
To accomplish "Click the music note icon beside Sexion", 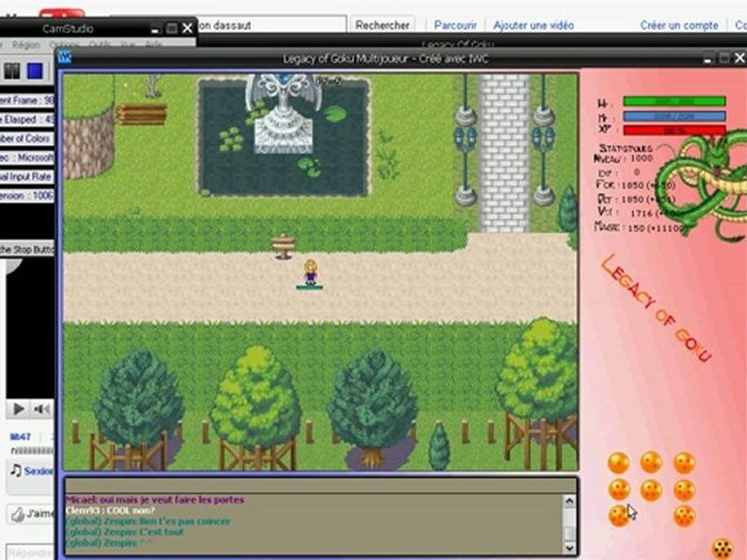I will pyautogui.click(x=16, y=471).
